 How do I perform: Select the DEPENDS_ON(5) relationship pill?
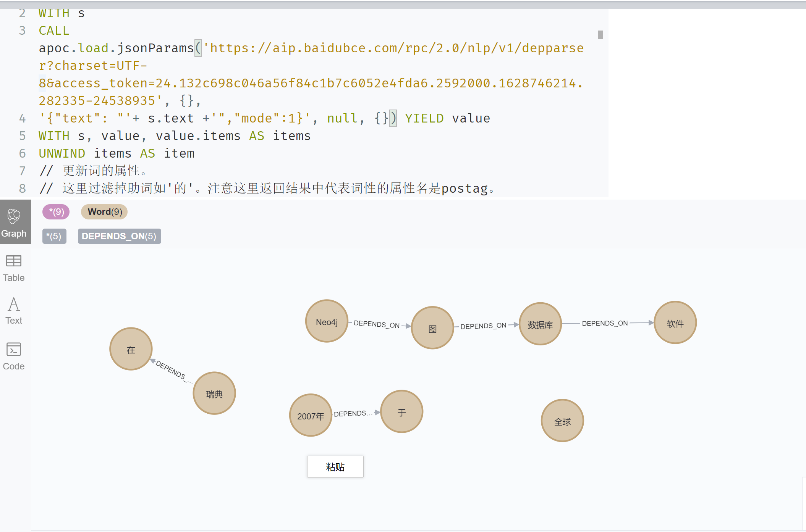(x=119, y=236)
